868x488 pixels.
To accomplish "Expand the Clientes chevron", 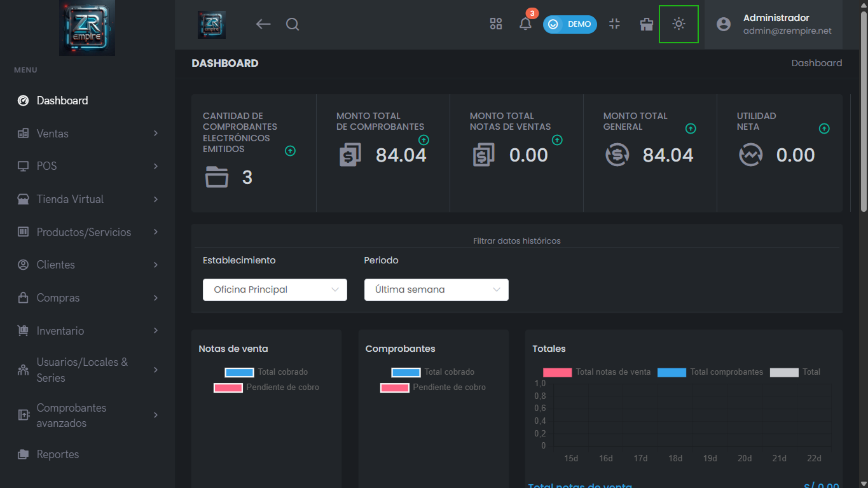I will coord(156,265).
